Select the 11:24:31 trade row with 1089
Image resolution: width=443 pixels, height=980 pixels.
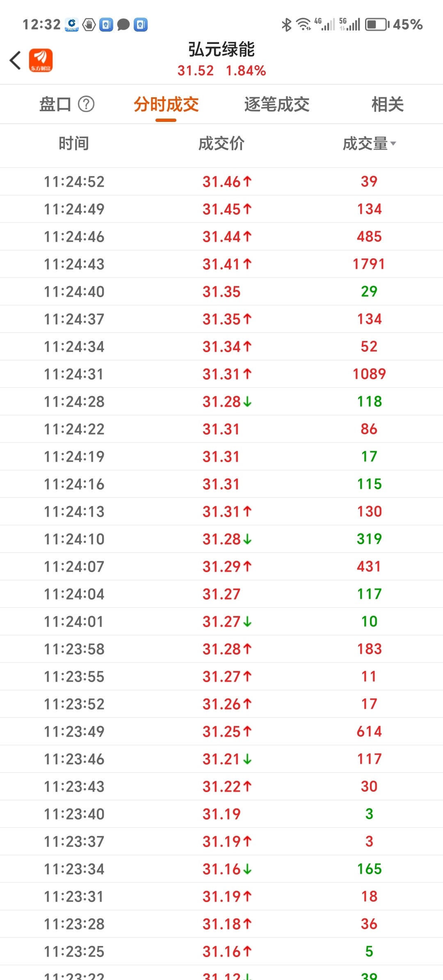221,374
